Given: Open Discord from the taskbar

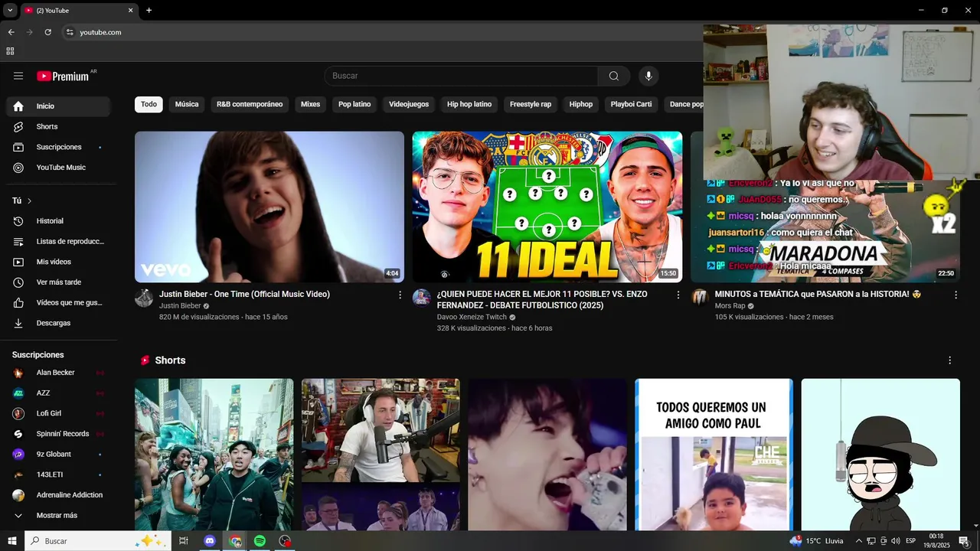Looking at the screenshot, I should [x=210, y=541].
